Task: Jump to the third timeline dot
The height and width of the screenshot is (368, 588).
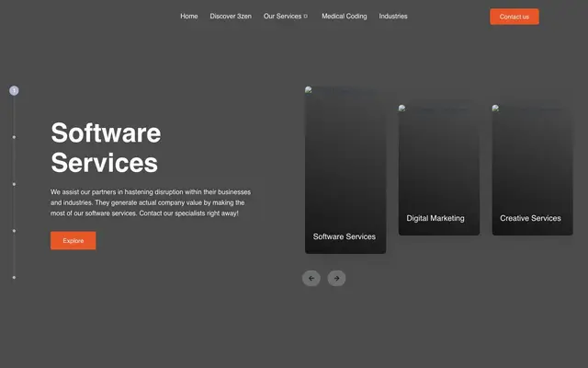Action: point(14,184)
